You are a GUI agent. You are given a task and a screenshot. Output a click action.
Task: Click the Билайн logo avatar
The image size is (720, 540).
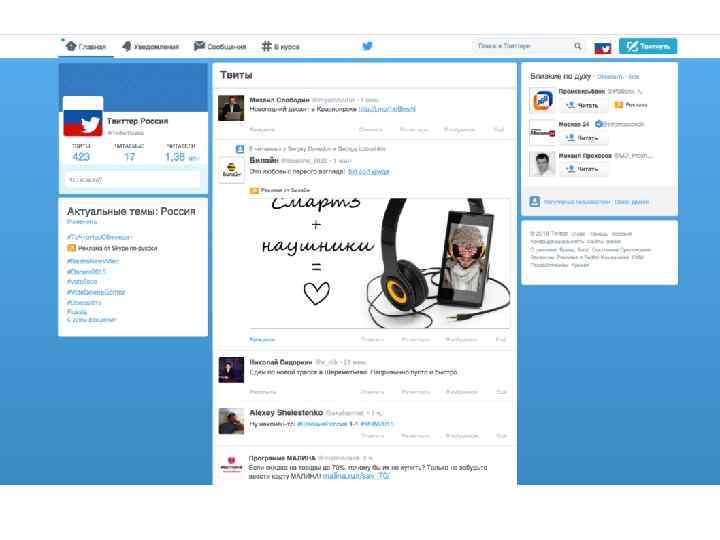click(231, 170)
